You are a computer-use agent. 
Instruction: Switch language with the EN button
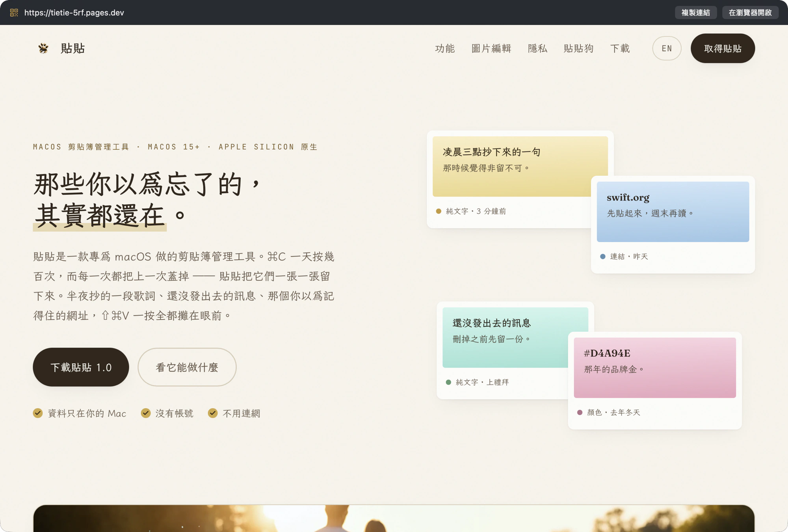click(x=667, y=48)
